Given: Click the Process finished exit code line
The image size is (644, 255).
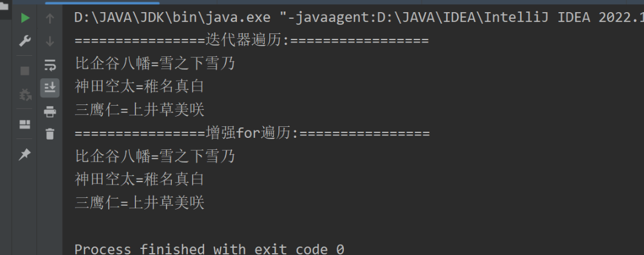Looking at the screenshot, I should (210, 249).
